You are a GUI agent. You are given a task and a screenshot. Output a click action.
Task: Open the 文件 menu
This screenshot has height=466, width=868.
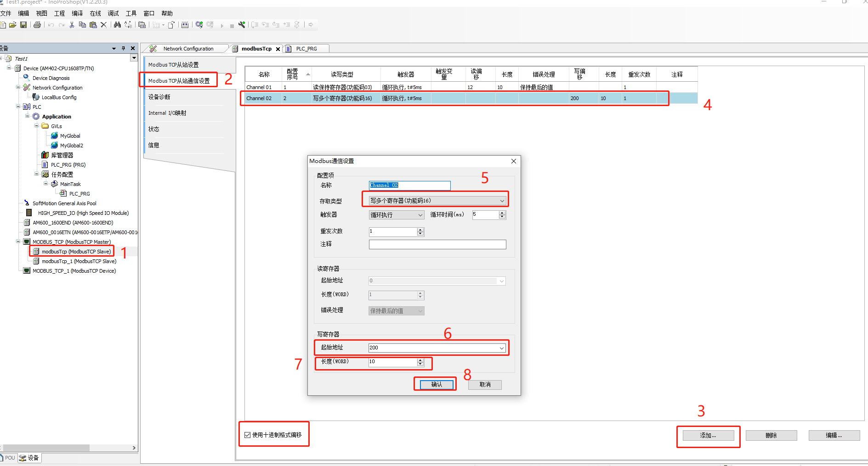pyautogui.click(x=6, y=13)
